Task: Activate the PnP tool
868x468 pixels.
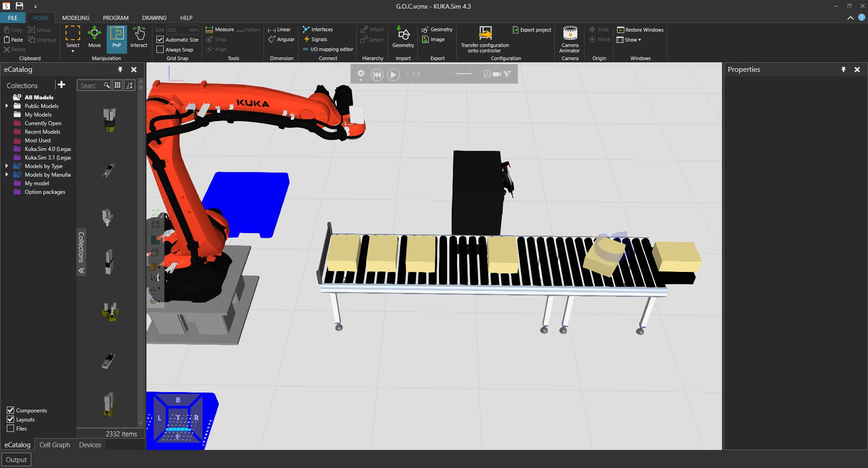Action: pyautogui.click(x=117, y=37)
